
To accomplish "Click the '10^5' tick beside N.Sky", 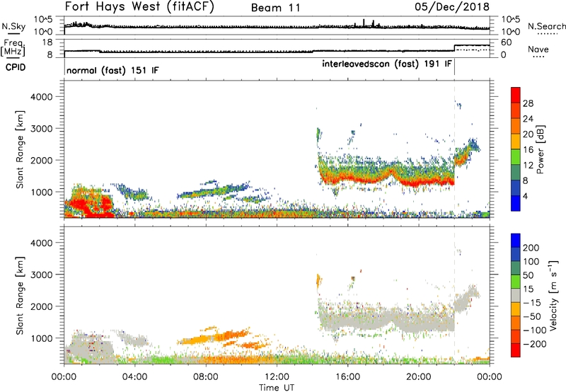I will (43, 19).
